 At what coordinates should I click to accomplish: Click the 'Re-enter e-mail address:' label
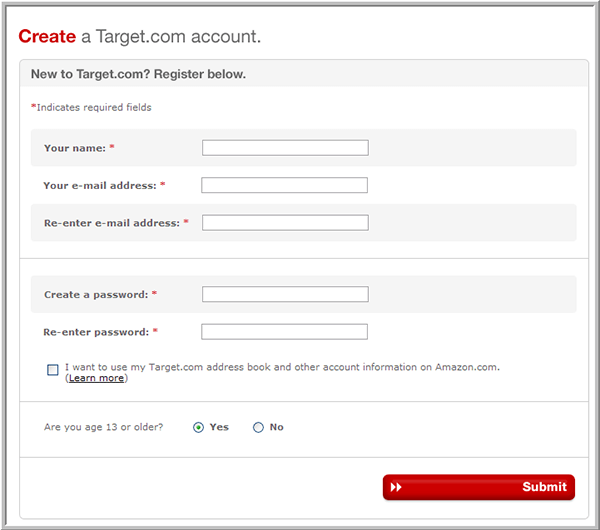tap(112, 223)
